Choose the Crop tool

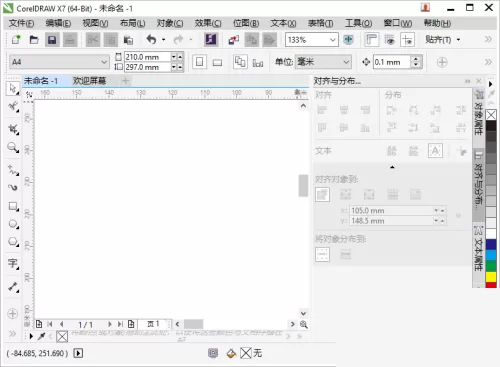(13, 129)
